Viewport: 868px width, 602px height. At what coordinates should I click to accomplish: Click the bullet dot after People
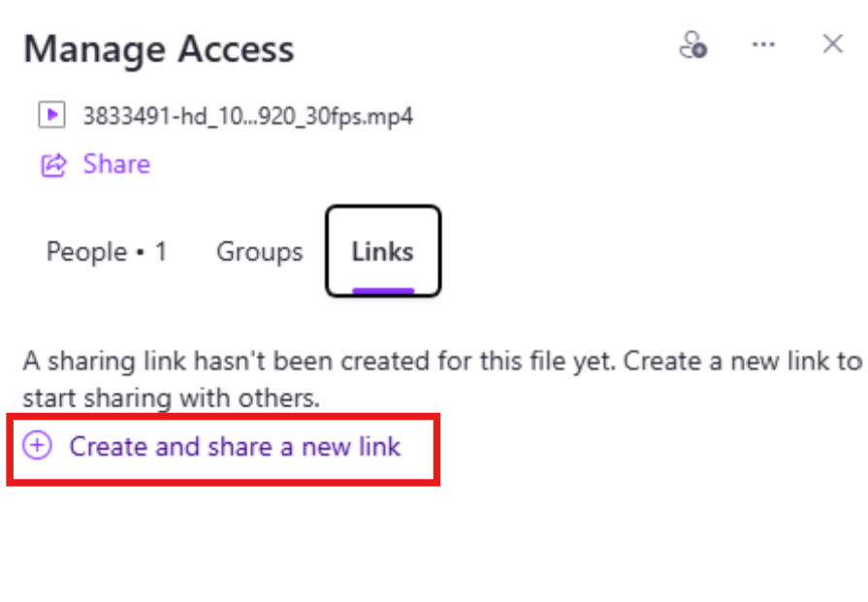pos(141,253)
